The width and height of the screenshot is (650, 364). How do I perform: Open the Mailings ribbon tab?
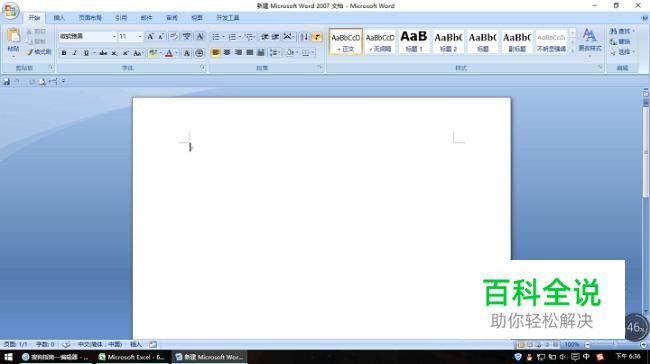pos(146,18)
